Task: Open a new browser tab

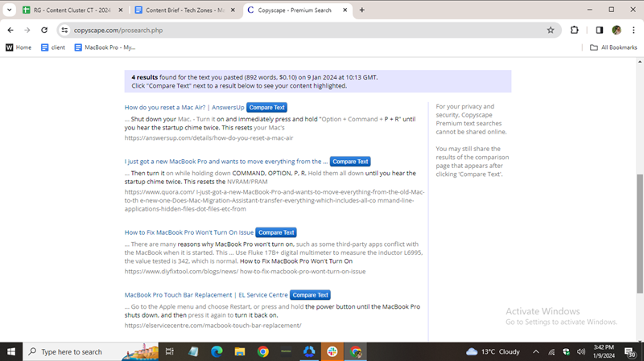Action: pyautogui.click(x=361, y=10)
